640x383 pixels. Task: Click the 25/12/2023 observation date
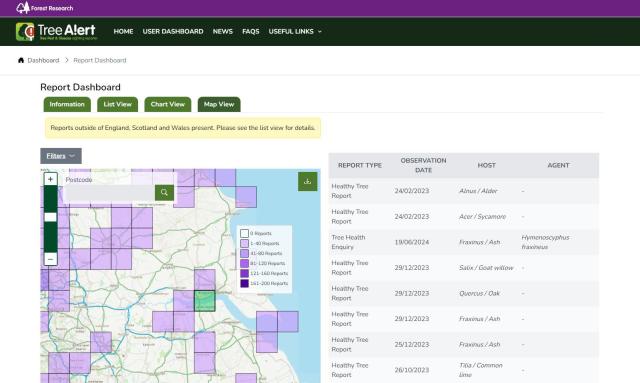pyautogui.click(x=412, y=345)
